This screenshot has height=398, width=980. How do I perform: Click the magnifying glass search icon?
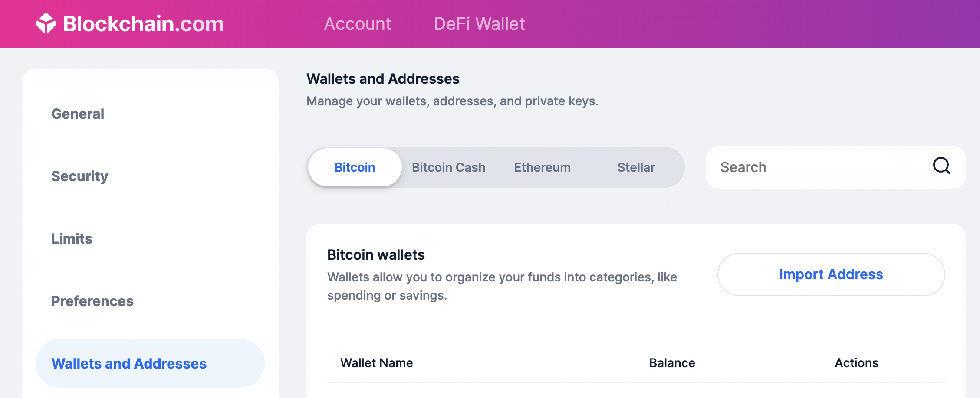click(x=941, y=166)
